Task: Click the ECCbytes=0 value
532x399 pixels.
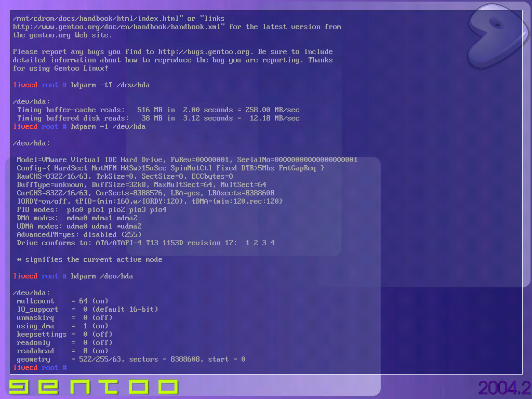Action: tap(212, 177)
